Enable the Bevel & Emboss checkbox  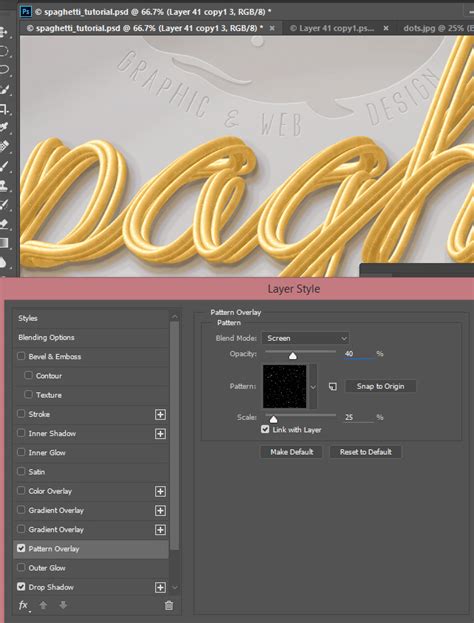21,356
